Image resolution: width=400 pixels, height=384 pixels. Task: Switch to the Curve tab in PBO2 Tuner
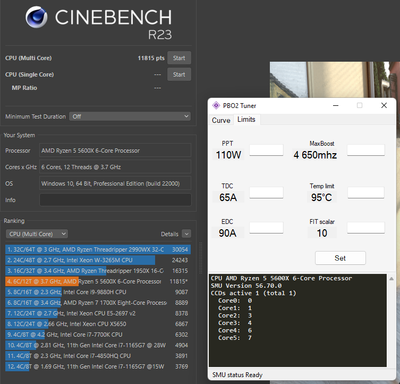(221, 120)
